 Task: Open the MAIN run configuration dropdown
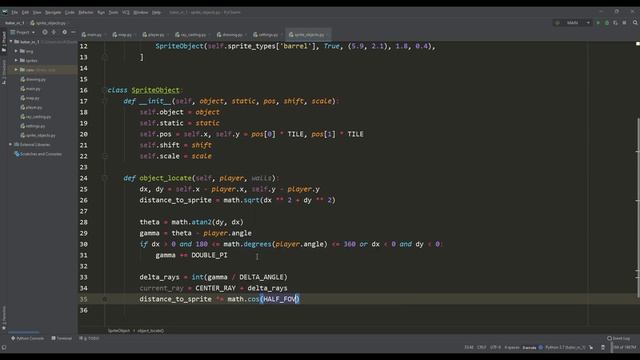573,23
